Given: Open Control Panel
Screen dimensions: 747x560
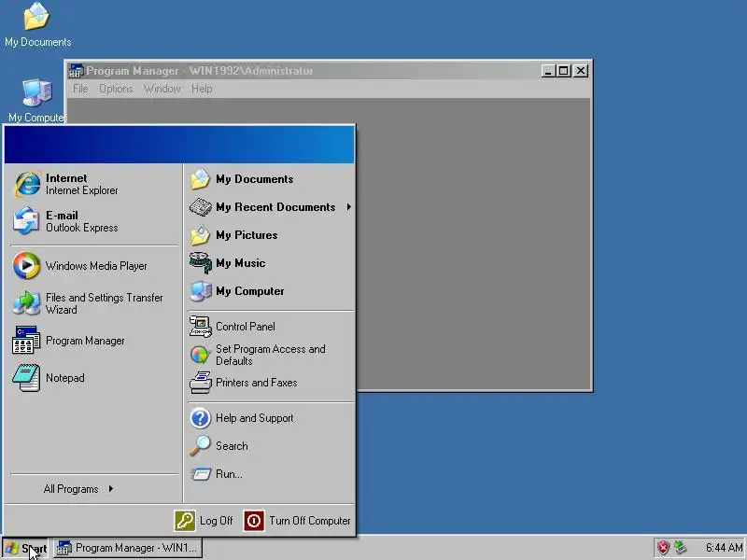Looking at the screenshot, I should click(271, 327).
